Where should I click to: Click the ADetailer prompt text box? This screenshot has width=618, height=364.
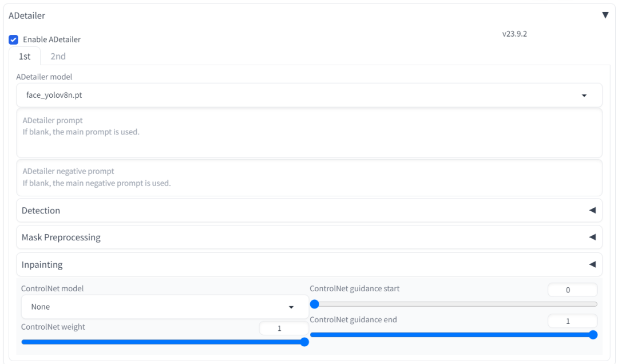coord(310,133)
